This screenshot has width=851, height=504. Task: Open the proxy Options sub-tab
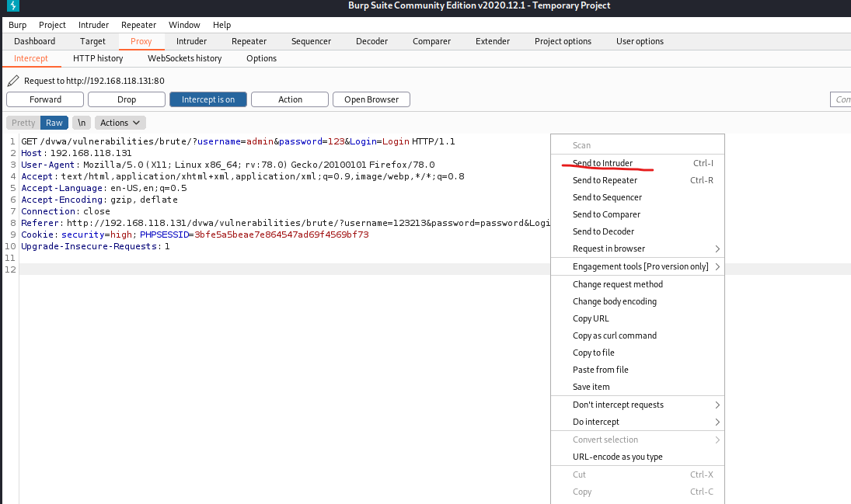point(262,58)
